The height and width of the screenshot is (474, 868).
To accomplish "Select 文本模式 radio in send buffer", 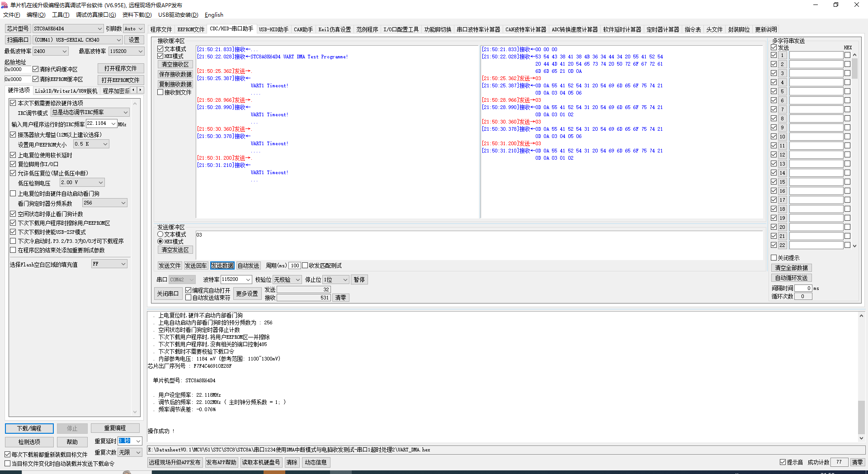I will (x=160, y=234).
